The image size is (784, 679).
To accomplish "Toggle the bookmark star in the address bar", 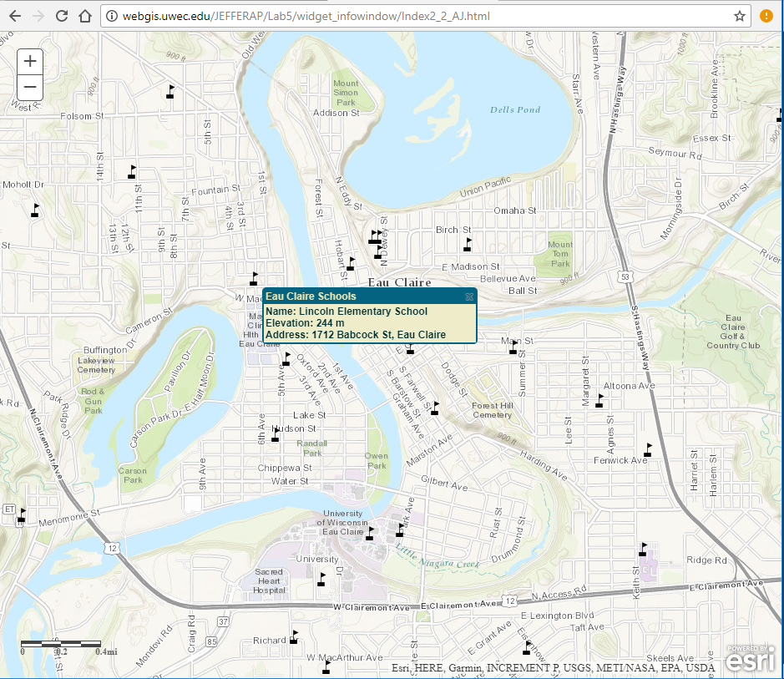I will click(x=738, y=15).
